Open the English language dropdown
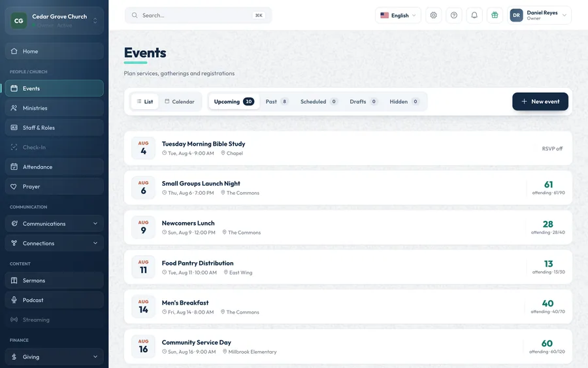The height and width of the screenshot is (368, 588). (398, 16)
